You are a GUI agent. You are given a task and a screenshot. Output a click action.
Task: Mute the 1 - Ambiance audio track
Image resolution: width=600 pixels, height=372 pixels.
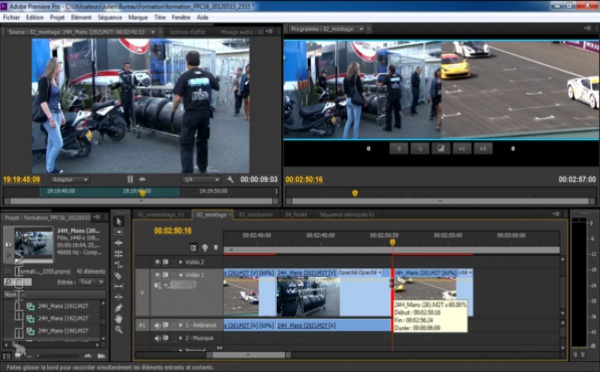tap(157, 325)
